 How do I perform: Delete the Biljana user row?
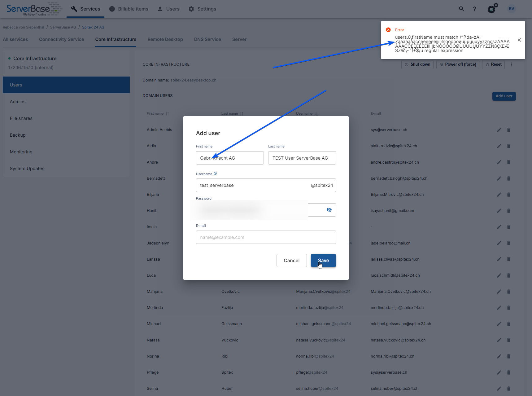[x=508, y=195]
